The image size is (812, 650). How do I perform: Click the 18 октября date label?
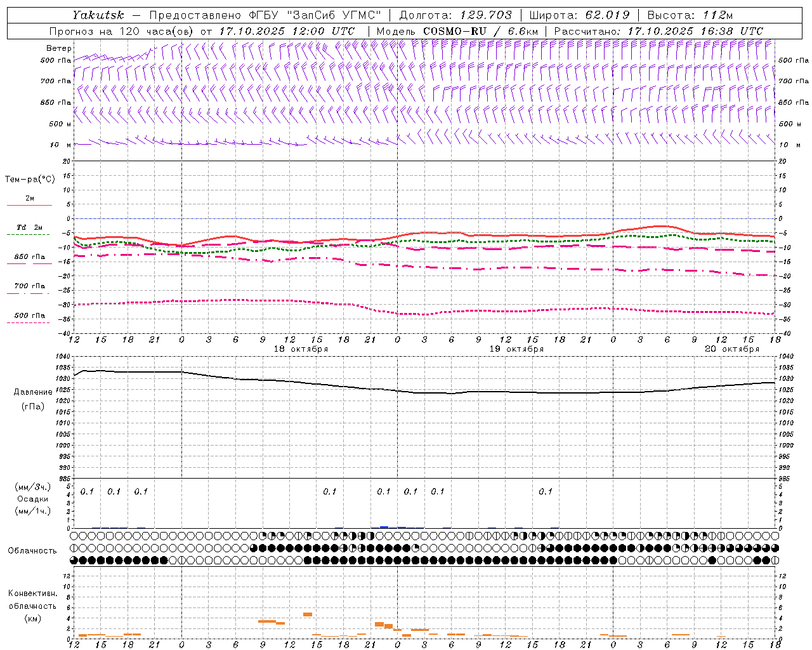tap(301, 349)
